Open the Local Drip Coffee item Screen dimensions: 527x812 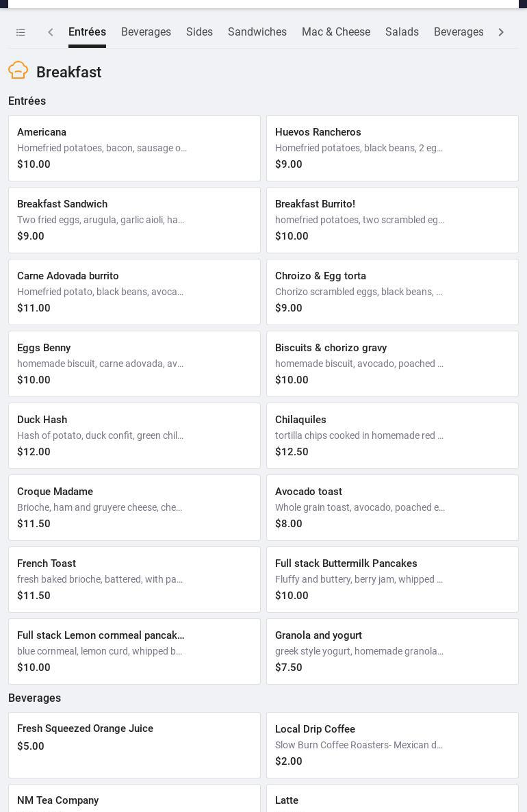pyautogui.click(x=392, y=745)
